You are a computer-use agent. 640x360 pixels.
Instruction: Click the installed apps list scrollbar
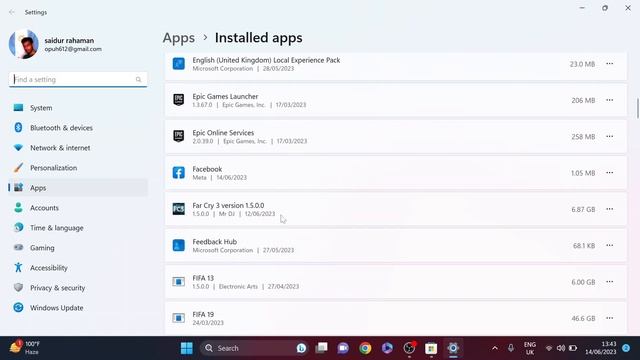click(x=637, y=108)
